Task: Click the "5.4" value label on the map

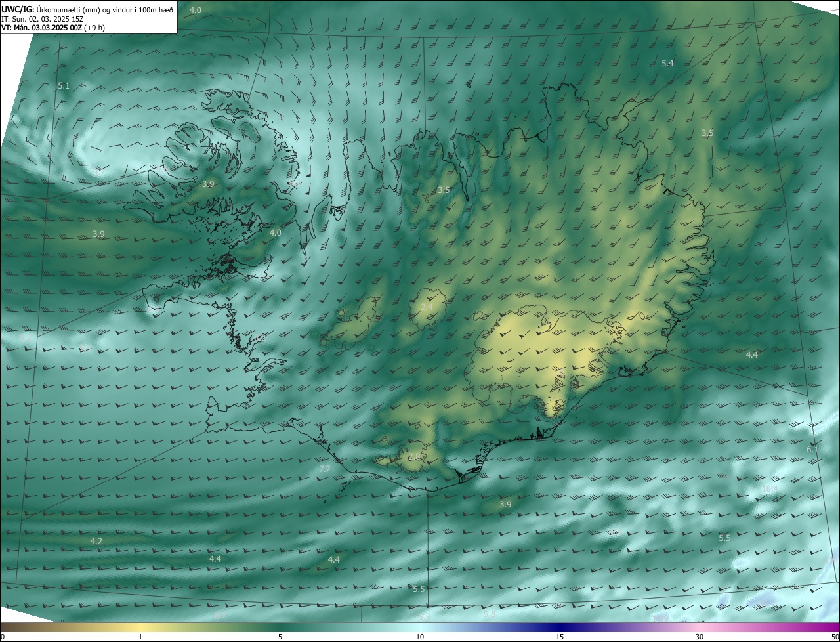Action: coord(667,63)
